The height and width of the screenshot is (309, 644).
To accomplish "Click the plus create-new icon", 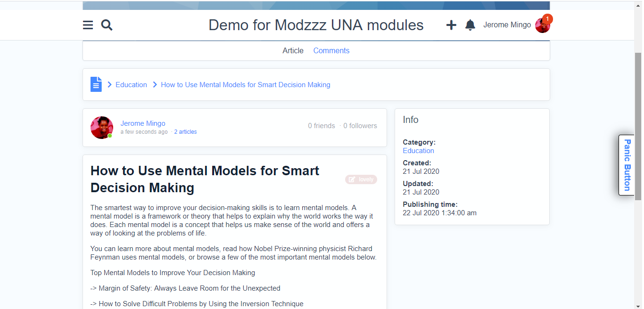I will click(451, 25).
